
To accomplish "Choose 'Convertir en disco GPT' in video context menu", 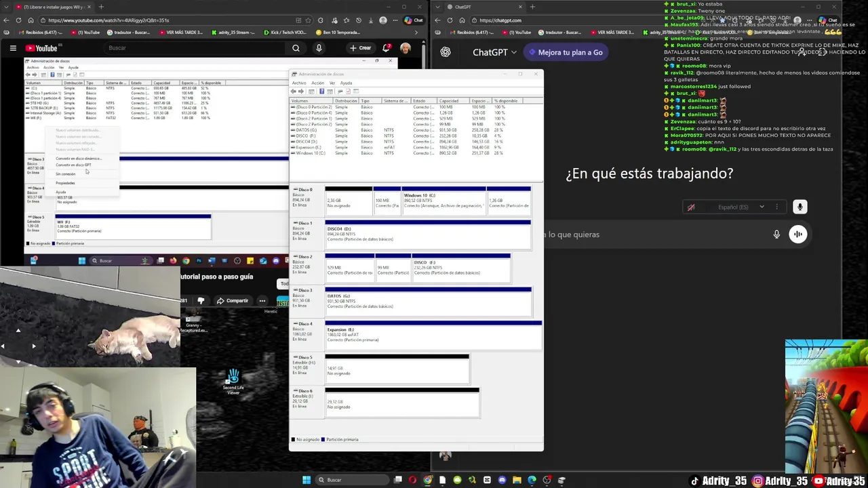I will tap(73, 165).
